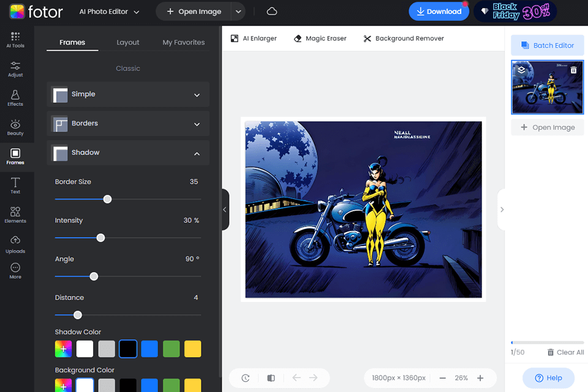Expand the Borders frames section
Image resolution: width=588 pixels, height=392 pixels.
click(x=128, y=123)
